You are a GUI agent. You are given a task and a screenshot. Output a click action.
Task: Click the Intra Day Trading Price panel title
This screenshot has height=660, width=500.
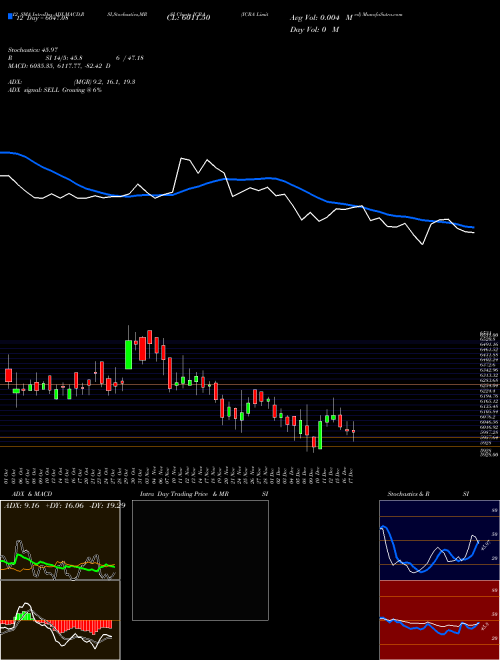(204, 494)
